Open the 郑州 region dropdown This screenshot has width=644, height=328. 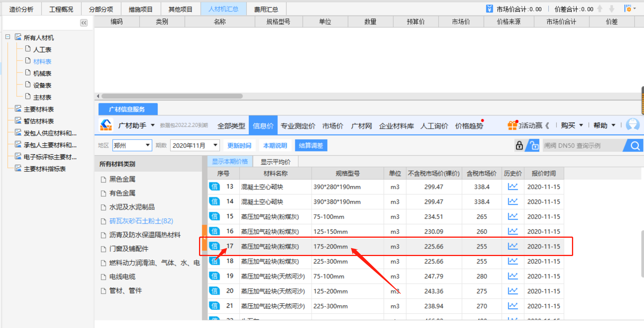pyautogui.click(x=148, y=145)
